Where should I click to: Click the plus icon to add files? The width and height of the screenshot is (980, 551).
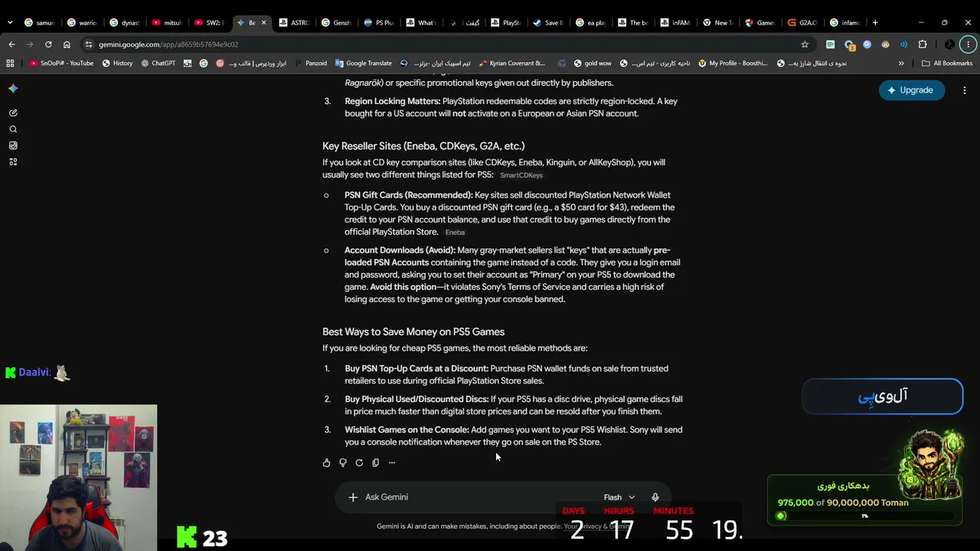pyautogui.click(x=353, y=497)
